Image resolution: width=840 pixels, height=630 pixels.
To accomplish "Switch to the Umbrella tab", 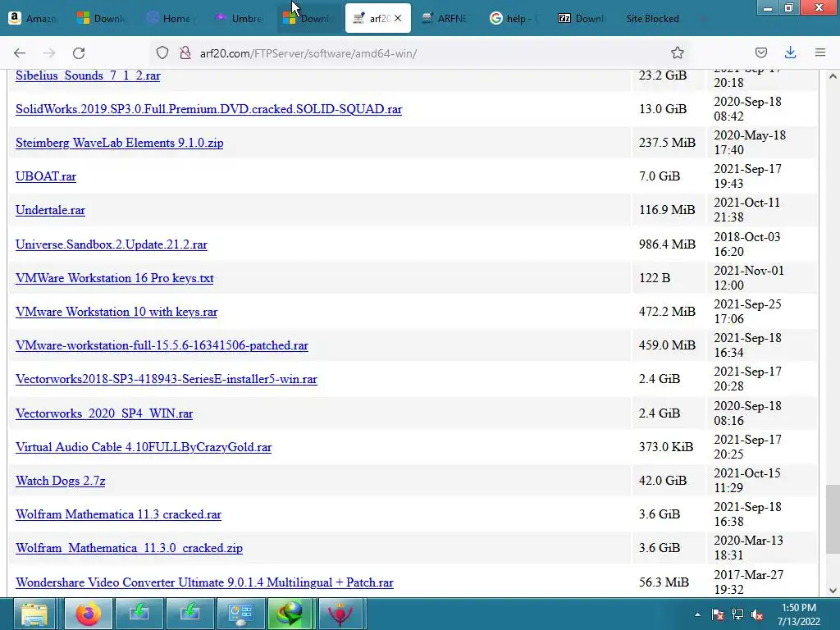I will tap(240, 18).
